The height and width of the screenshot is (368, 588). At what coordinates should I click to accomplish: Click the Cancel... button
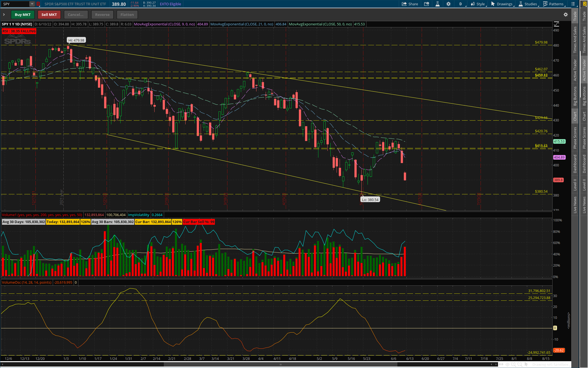[75, 15]
